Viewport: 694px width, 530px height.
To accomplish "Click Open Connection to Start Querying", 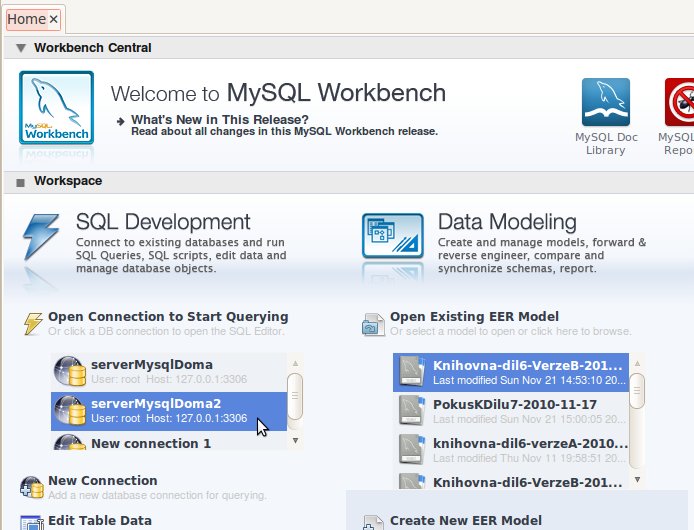I will click(168, 317).
